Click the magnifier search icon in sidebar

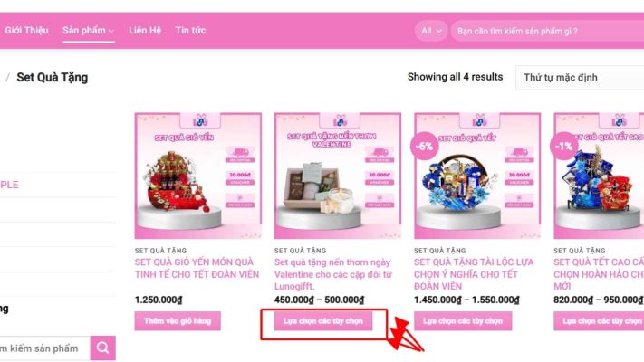pos(102,348)
